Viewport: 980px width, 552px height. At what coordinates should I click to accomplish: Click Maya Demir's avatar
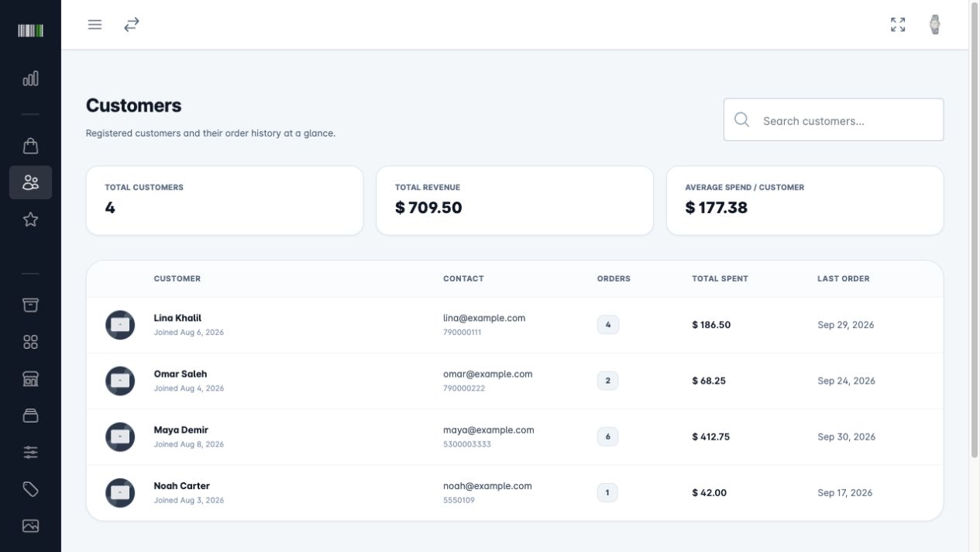point(120,437)
